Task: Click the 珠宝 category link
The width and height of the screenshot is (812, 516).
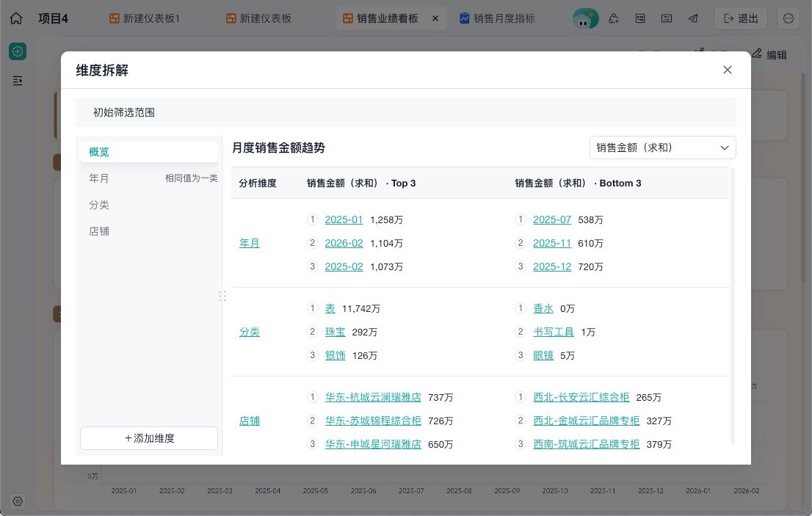Action: coord(335,332)
